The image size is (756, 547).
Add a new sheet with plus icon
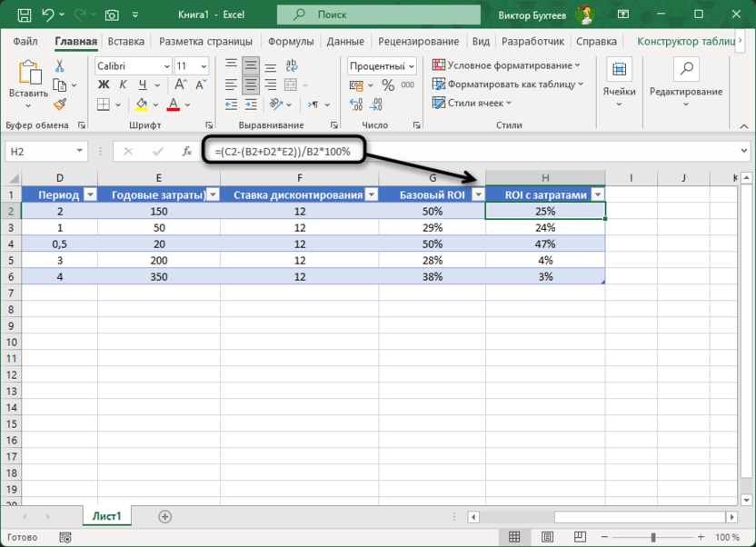164,516
